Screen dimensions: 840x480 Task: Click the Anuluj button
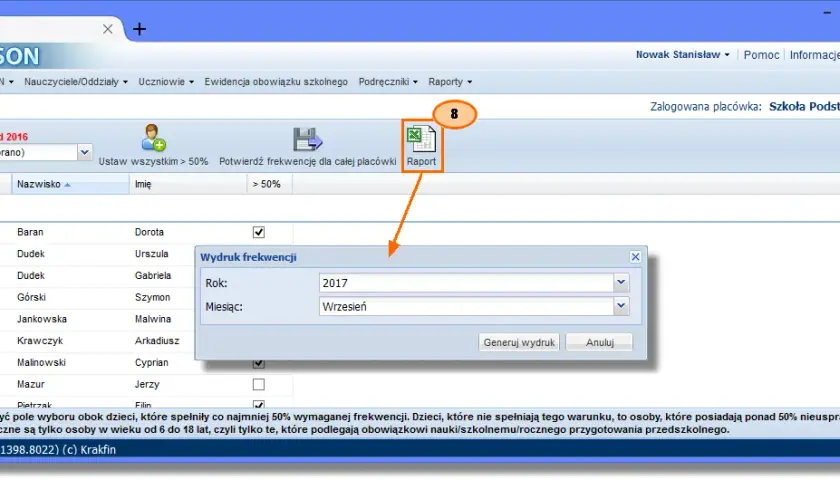pos(599,342)
